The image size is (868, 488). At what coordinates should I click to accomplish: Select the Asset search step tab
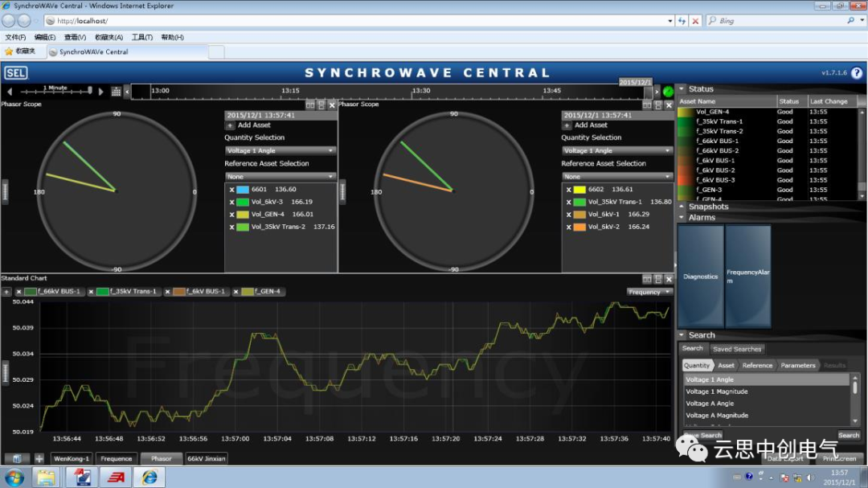pyautogui.click(x=726, y=366)
